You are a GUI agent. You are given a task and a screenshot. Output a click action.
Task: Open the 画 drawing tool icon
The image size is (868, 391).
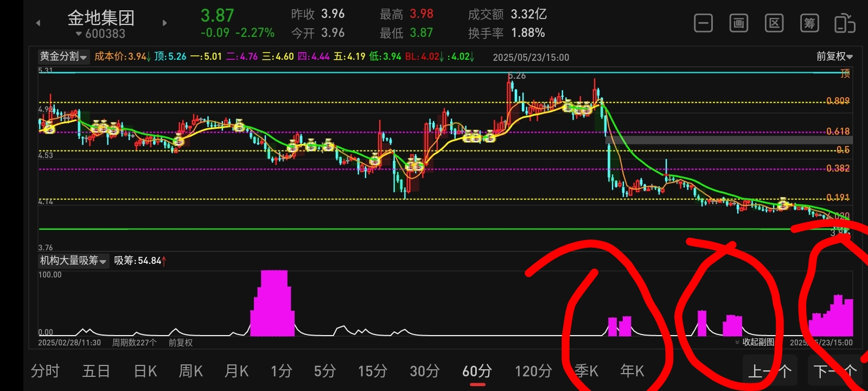pos(738,23)
